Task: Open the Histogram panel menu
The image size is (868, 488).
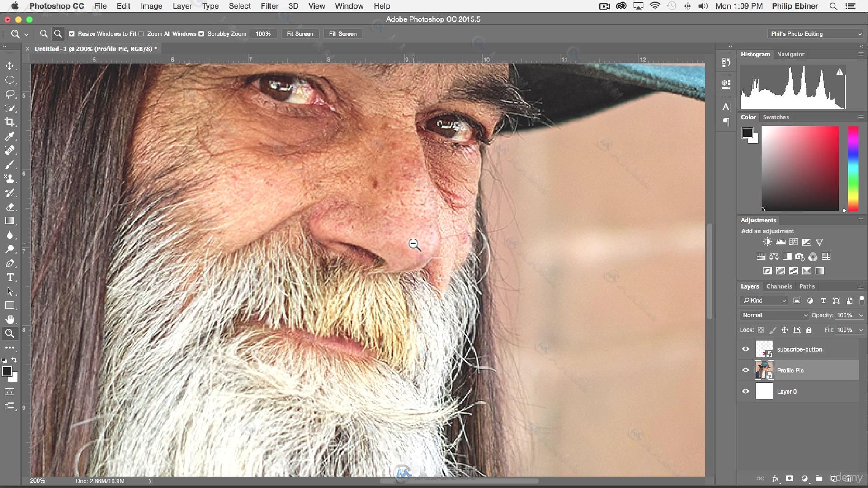Action: tap(861, 54)
